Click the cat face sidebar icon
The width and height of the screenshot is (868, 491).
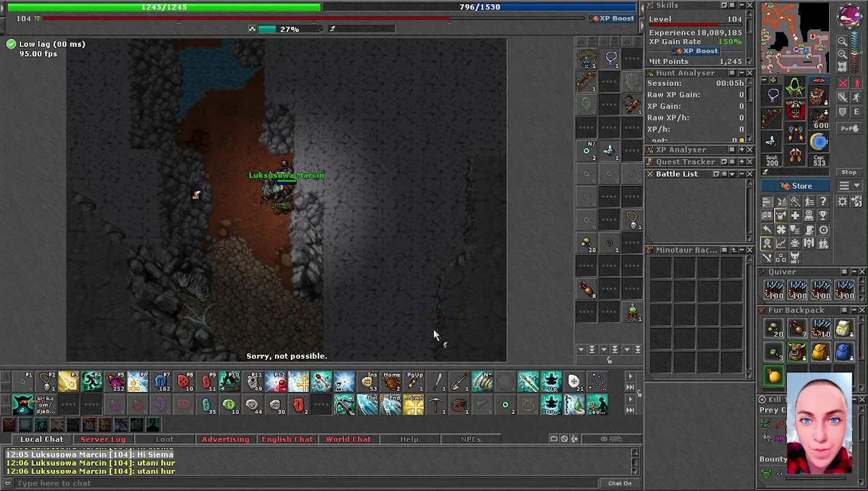pyautogui.click(x=795, y=257)
